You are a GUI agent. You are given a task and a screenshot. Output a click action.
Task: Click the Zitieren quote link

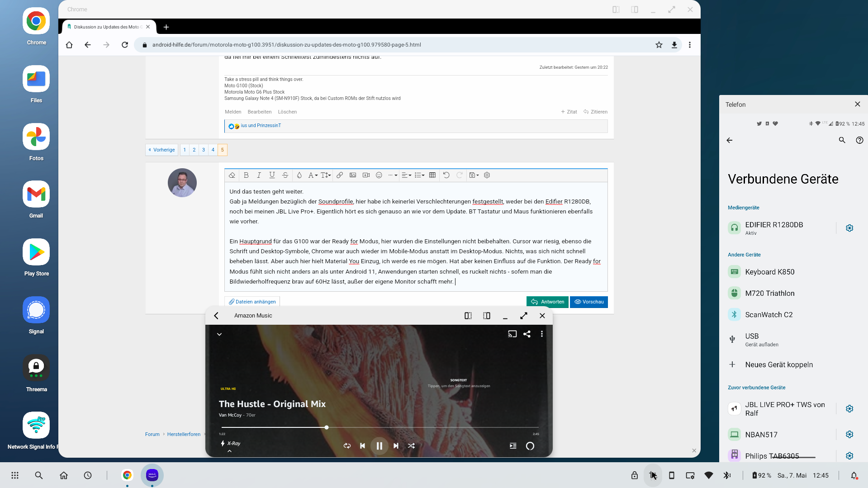point(595,112)
